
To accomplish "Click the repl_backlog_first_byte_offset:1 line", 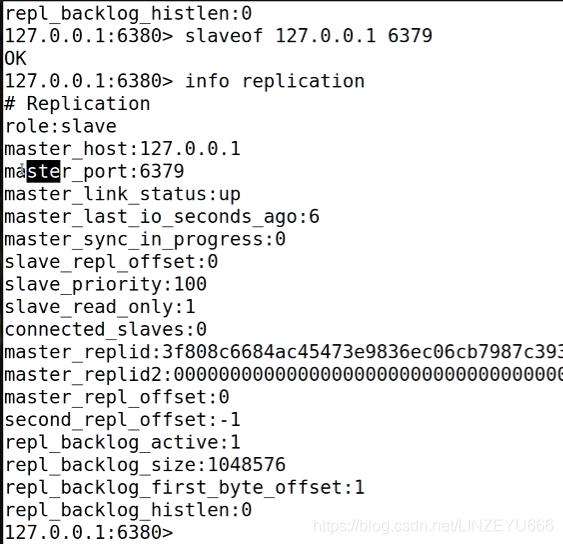I will point(185,488).
